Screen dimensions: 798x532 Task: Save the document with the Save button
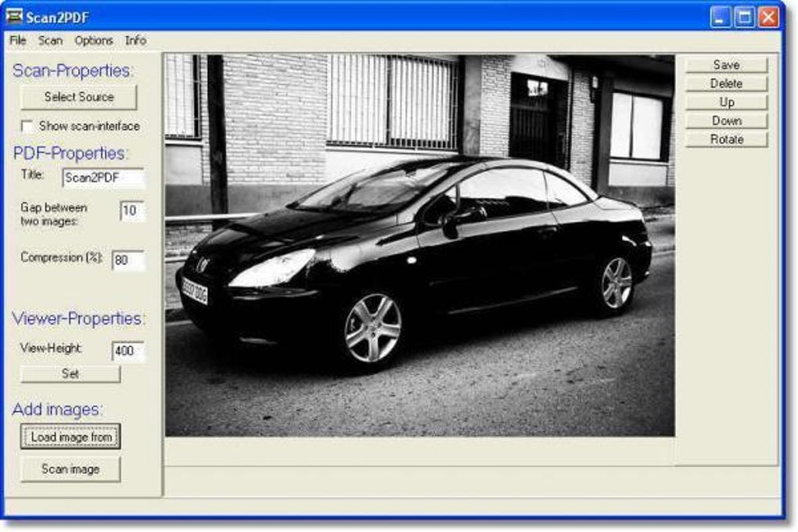pos(726,65)
